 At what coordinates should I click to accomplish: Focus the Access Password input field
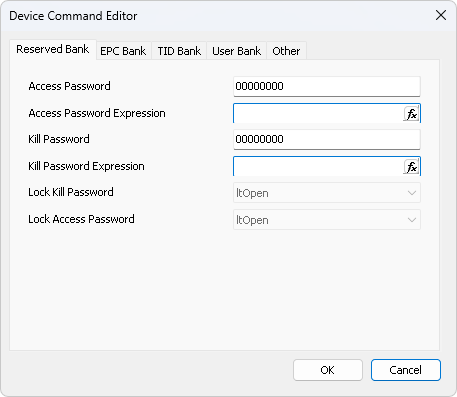click(x=327, y=87)
